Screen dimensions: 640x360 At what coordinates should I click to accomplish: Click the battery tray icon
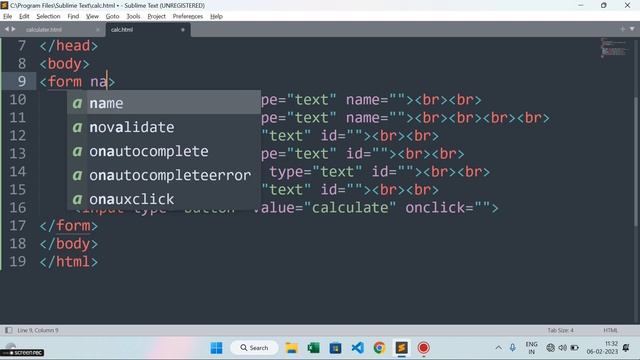[575, 348]
